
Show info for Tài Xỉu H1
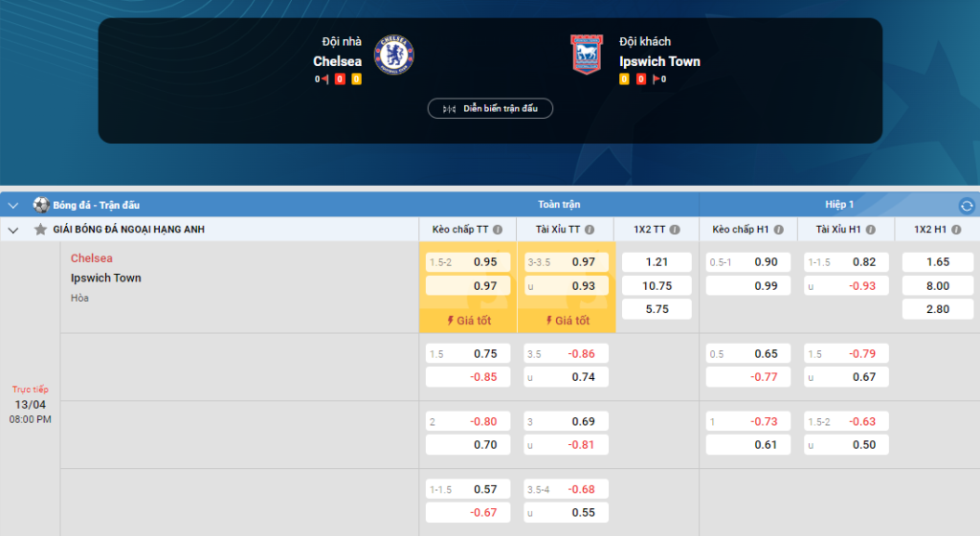pos(871,230)
